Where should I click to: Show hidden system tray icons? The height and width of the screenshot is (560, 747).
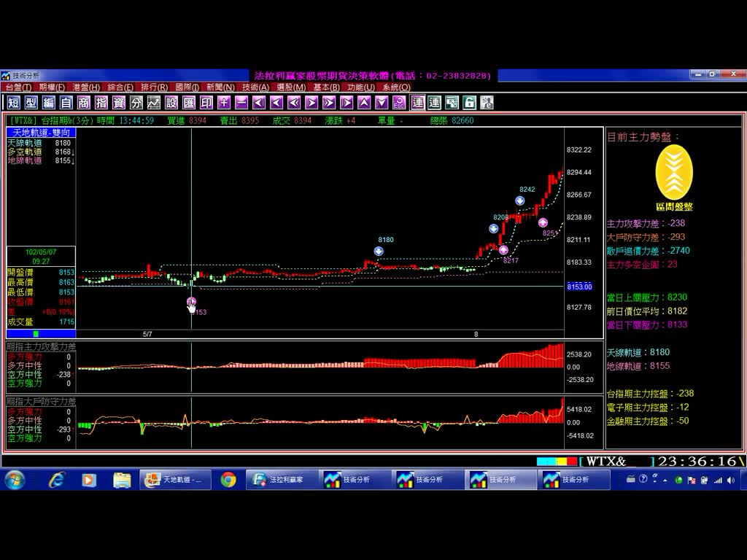tap(665, 481)
